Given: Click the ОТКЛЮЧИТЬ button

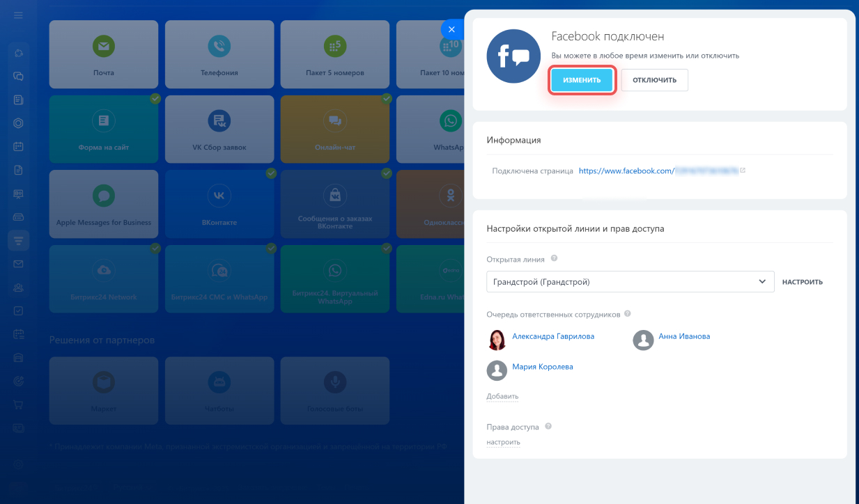Looking at the screenshot, I should pyautogui.click(x=654, y=80).
